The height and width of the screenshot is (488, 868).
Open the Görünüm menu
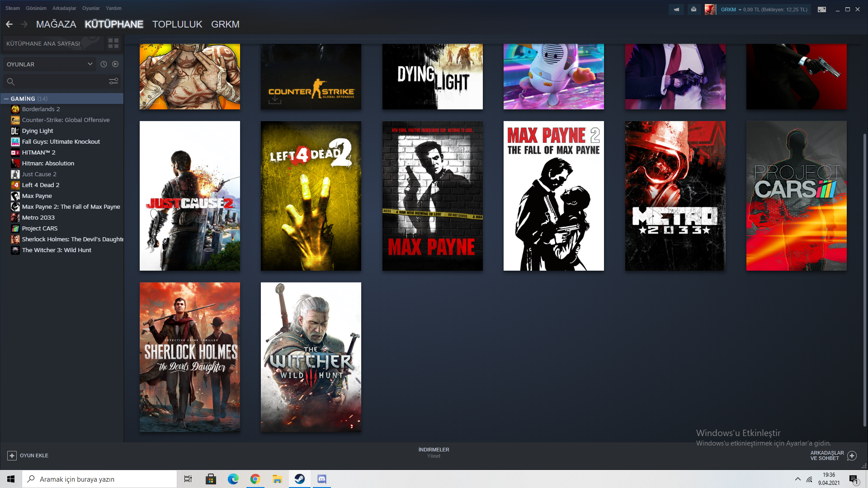[x=36, y=8]
